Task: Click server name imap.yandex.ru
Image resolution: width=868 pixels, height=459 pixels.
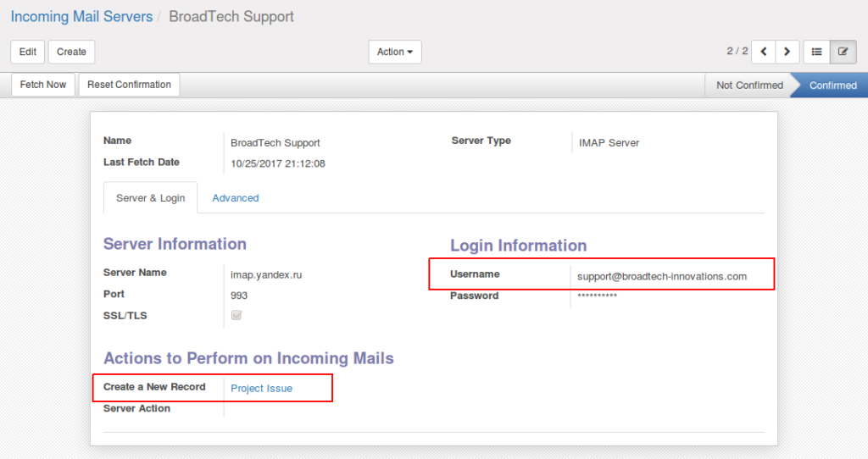Action: pos(266,275)
